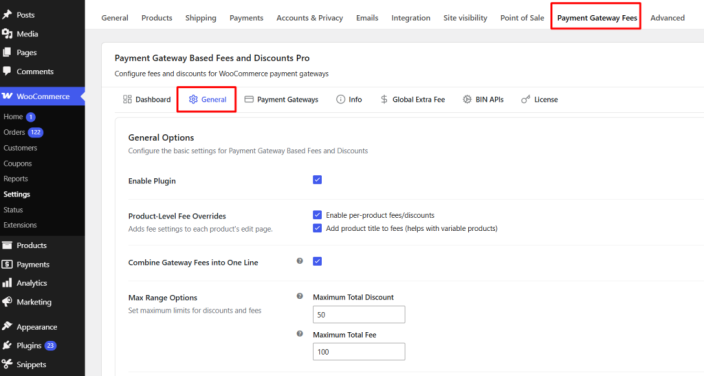Viewport: 704px width, 376px height.
Task: Click the Payments dollar icon in sidebar
Action: tap(7, 264)
